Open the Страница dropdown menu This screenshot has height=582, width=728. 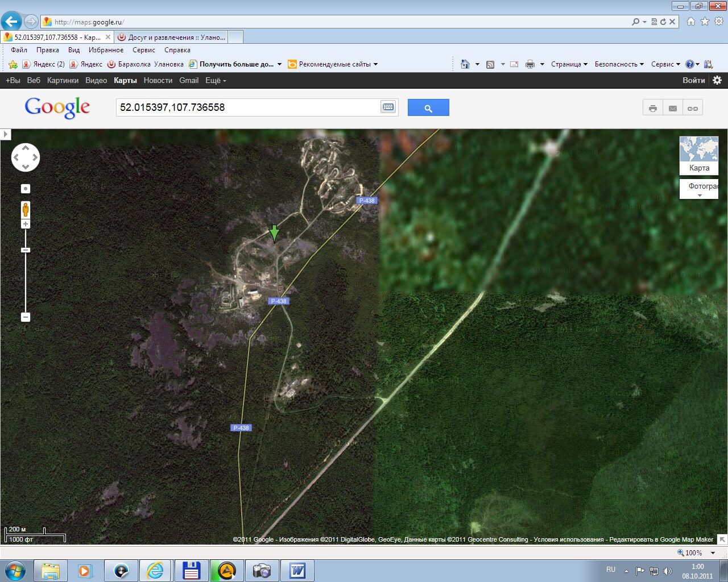click(569, 64)
